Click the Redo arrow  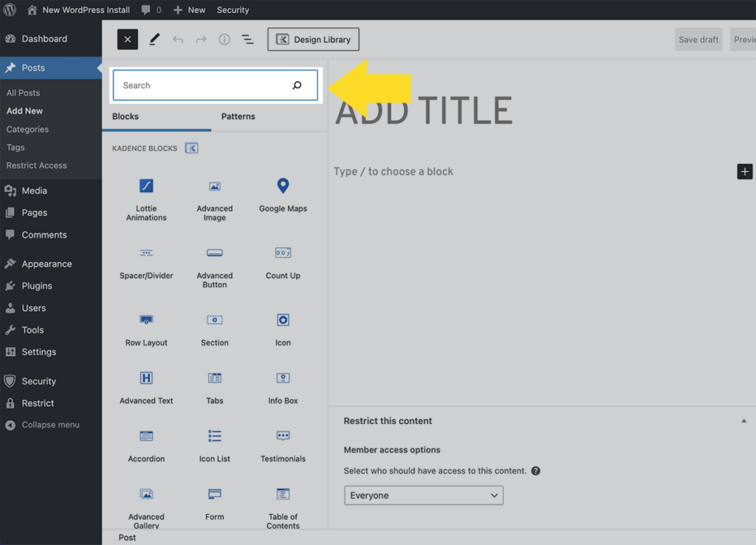[201, 40]
